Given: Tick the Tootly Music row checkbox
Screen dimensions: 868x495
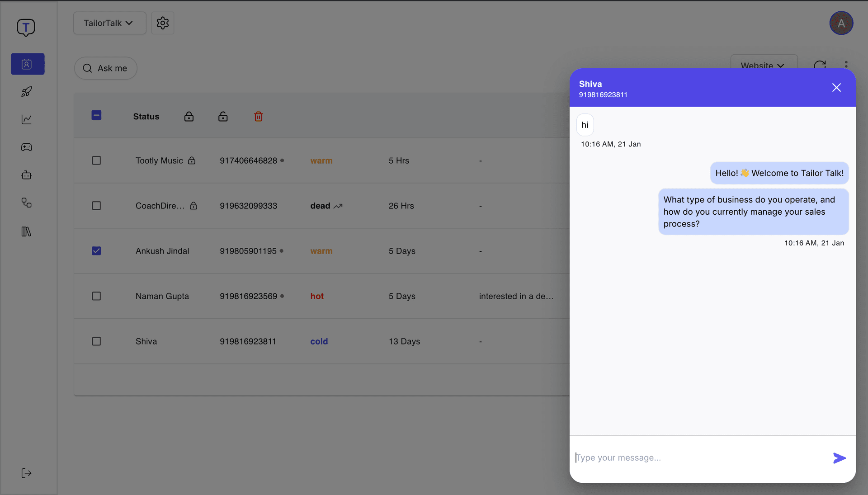Looking at the screenshot, I should coord(96,160).
